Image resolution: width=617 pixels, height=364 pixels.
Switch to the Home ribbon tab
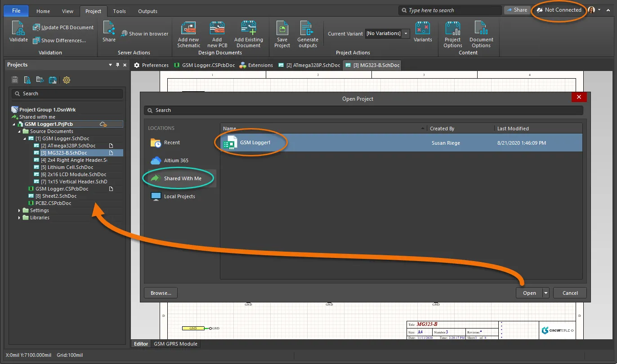click(x=43, y=11)
